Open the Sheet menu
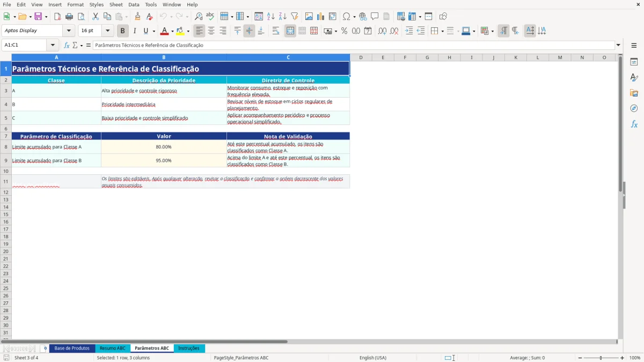Screen dimensions: 644x362 tap(116, 4)
